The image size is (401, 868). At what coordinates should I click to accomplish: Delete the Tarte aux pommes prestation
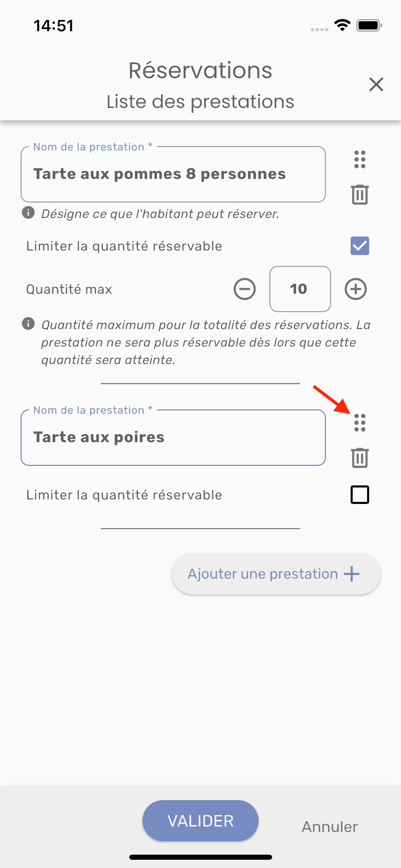click(x=360, y=194)
